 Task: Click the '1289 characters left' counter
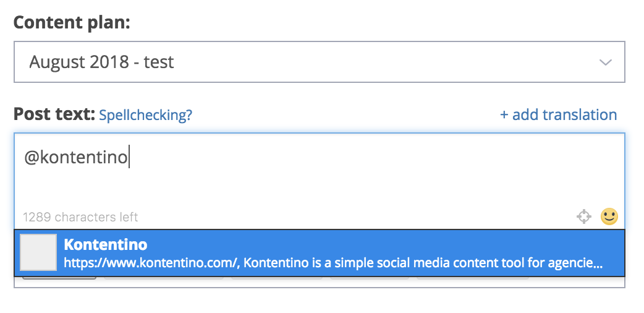click(80, 217)
